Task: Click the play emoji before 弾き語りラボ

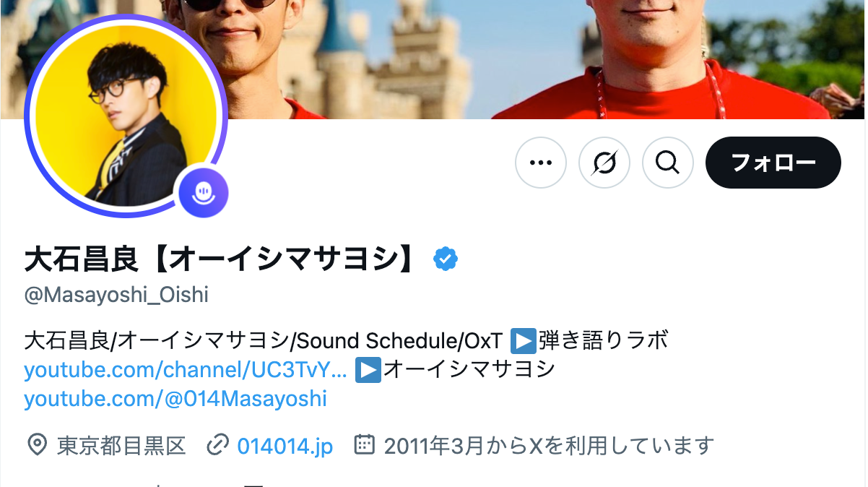Action: (x=523, y=340)
